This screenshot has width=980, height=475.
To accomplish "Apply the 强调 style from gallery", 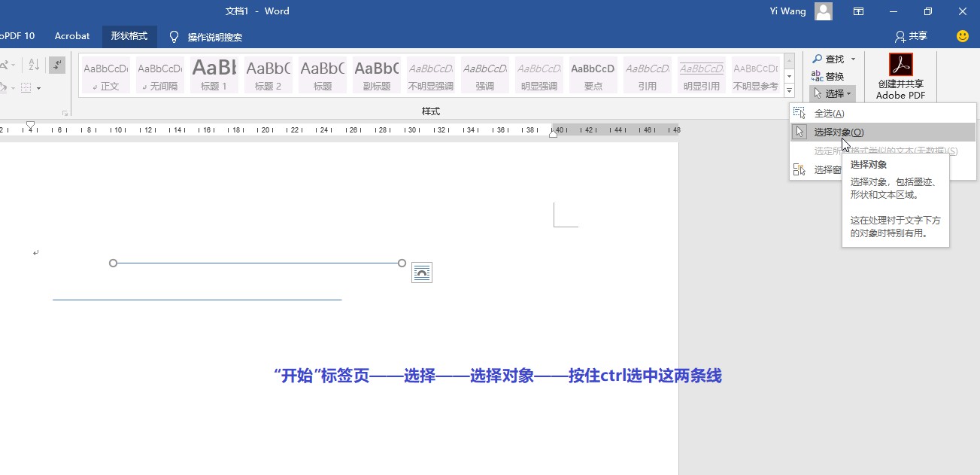I will (484, 74).
